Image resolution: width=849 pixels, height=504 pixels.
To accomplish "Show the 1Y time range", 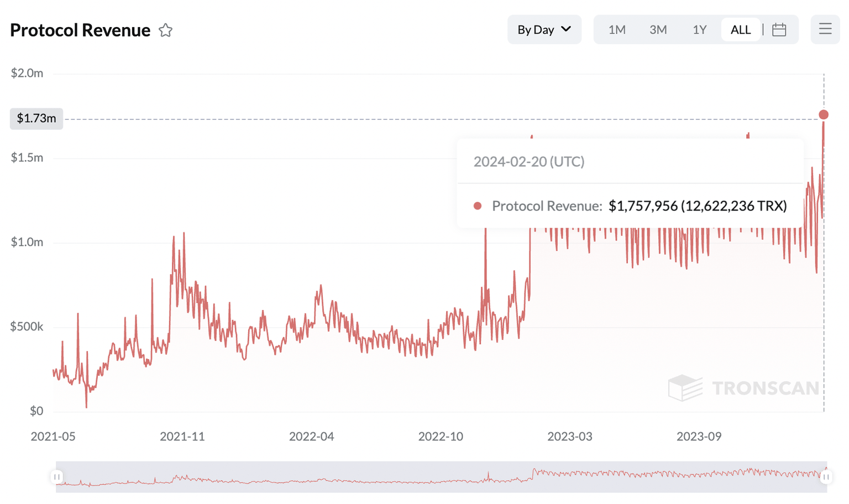I will (x=699, y=30).
